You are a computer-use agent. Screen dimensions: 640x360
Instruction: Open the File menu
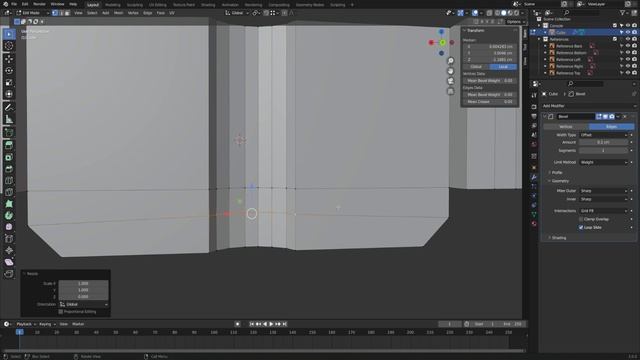tap(14, 4)
